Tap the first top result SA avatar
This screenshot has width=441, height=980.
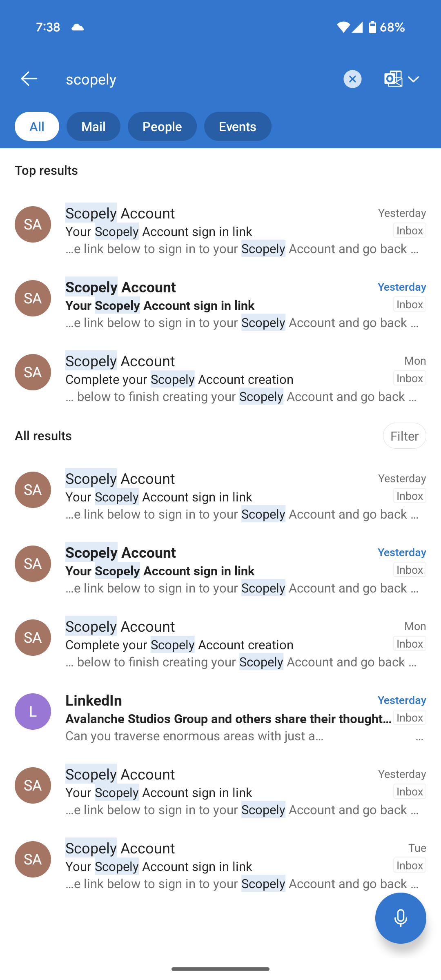click(x=33, y=224)
